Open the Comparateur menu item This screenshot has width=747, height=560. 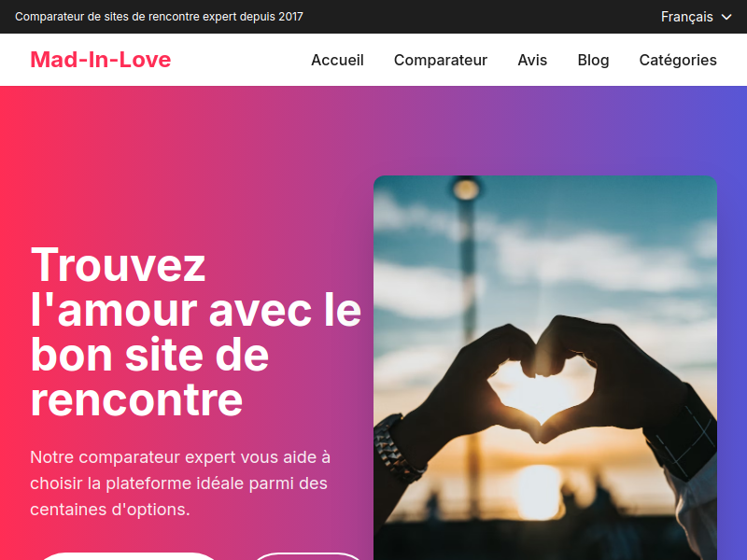pyautogui.click(x=441, y=60)
